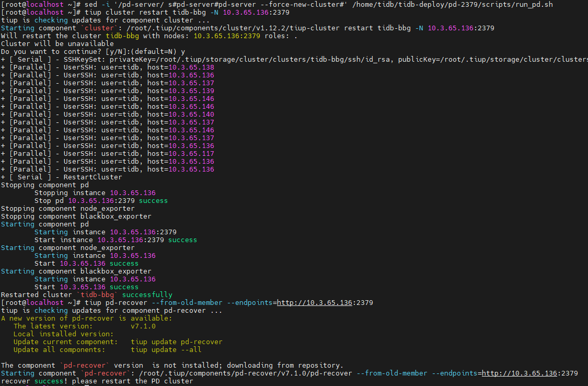Click 'Restarted cluster tidb-bbg successfully' line
The width and height of the screenshot is (588, 386).
coord(87,295)
